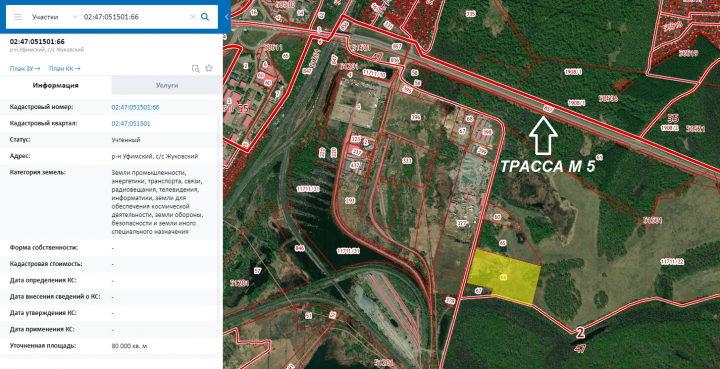
Task: Clear the search field with the X icon
Action: click(193, 17)
